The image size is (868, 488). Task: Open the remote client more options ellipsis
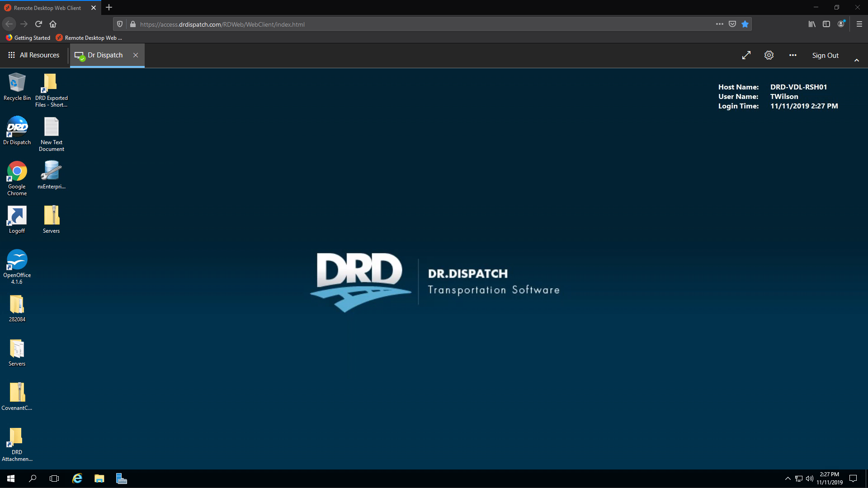pyautogui.click(x=793, y=55)
